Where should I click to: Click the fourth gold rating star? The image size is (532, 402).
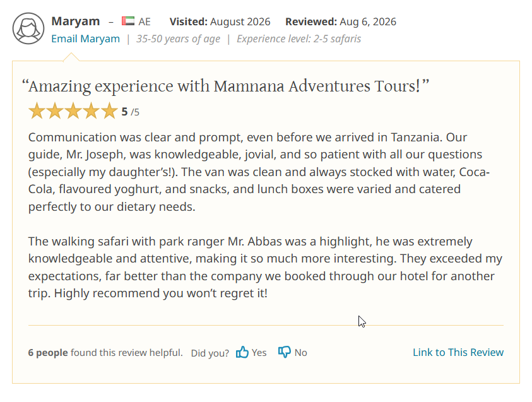coord(92,111)
